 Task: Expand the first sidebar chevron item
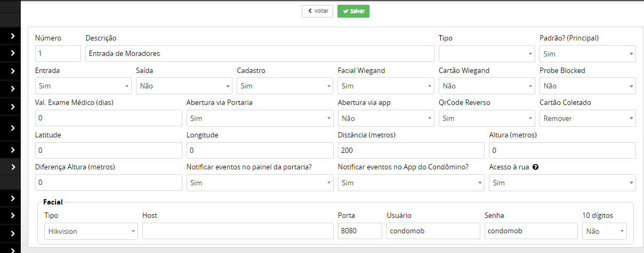pos(12,36)
